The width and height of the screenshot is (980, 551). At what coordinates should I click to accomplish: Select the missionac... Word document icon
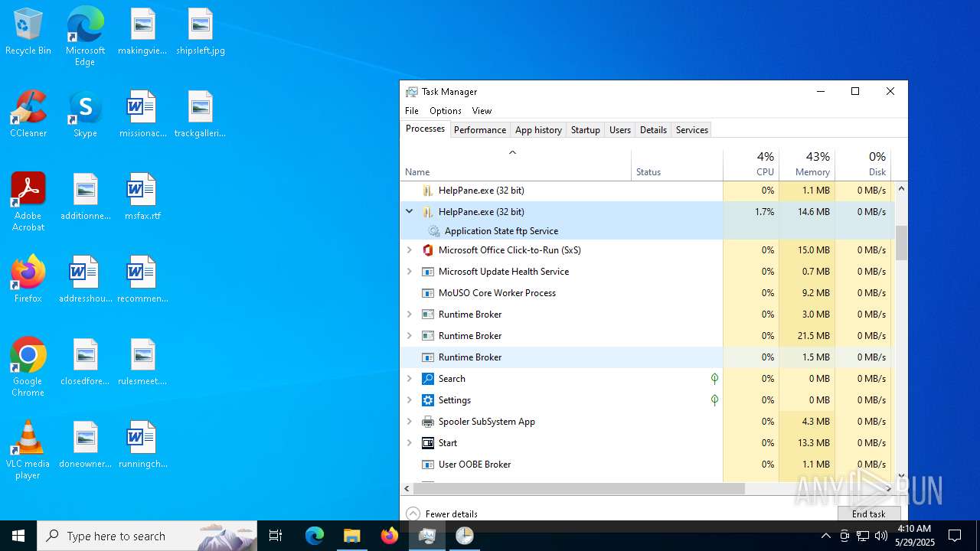click(x=142, y=115)
